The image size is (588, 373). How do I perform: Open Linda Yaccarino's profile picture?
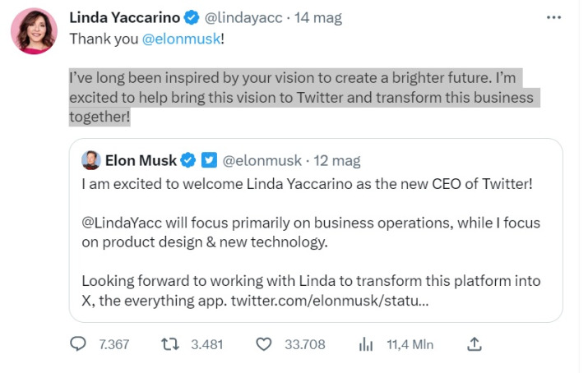pyautogui.click(x=34, y=32)
